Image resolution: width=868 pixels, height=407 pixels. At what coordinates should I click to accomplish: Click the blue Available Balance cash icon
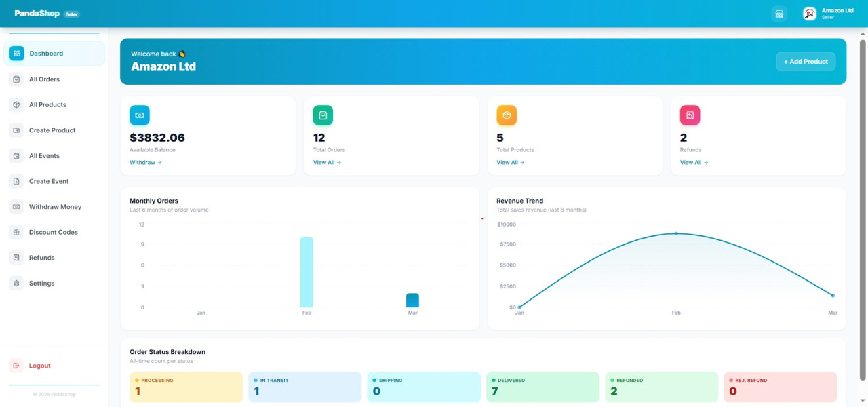140,115
